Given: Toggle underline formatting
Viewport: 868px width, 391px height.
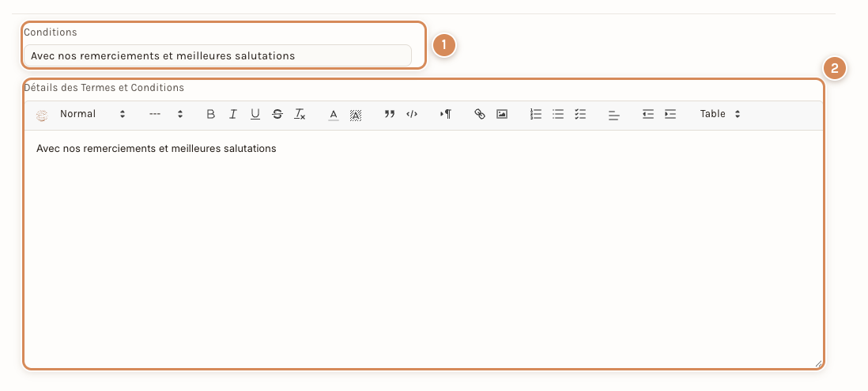Looking at the screenshot, I should [255, 114].
